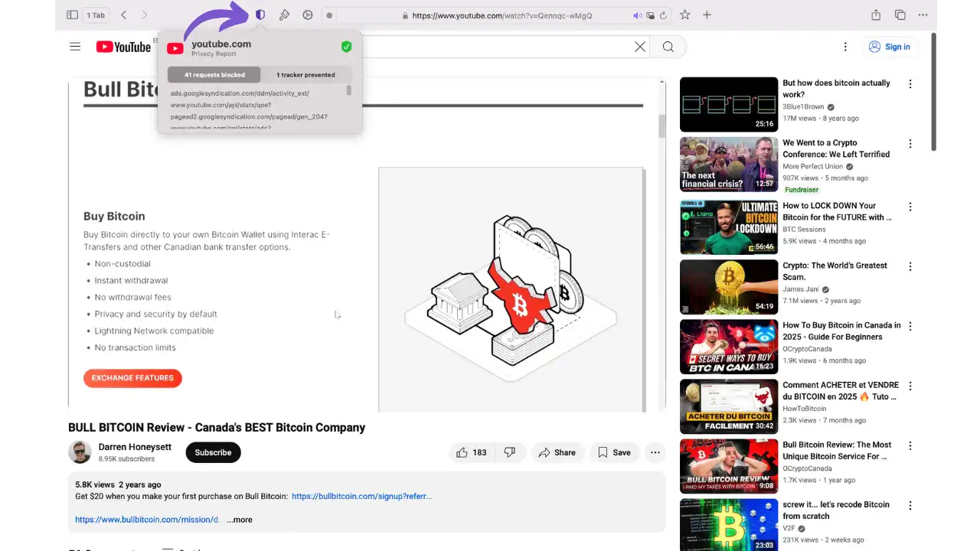Open options menu on 'We Went to a Crypto Conference'
The height and width of the screenshot is (551, 980).
click(x=910, y=143)
